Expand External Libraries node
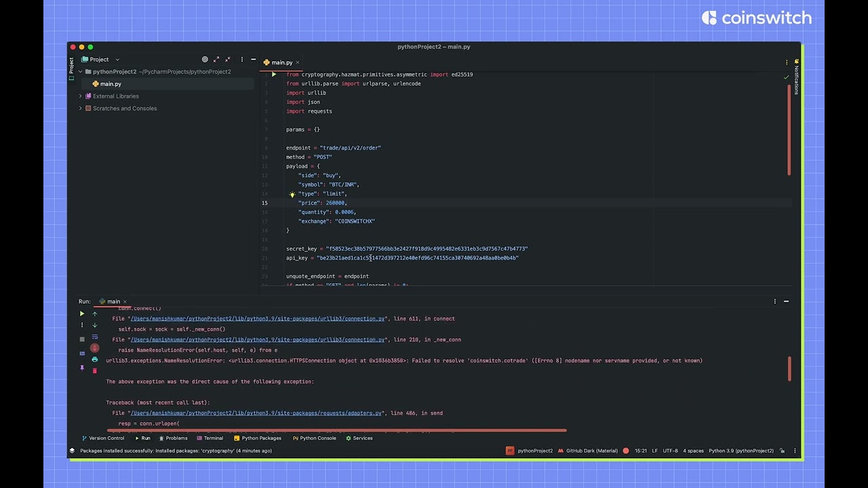Image resolution: width=868 pixels, height=488 pixels. point(81,96)
